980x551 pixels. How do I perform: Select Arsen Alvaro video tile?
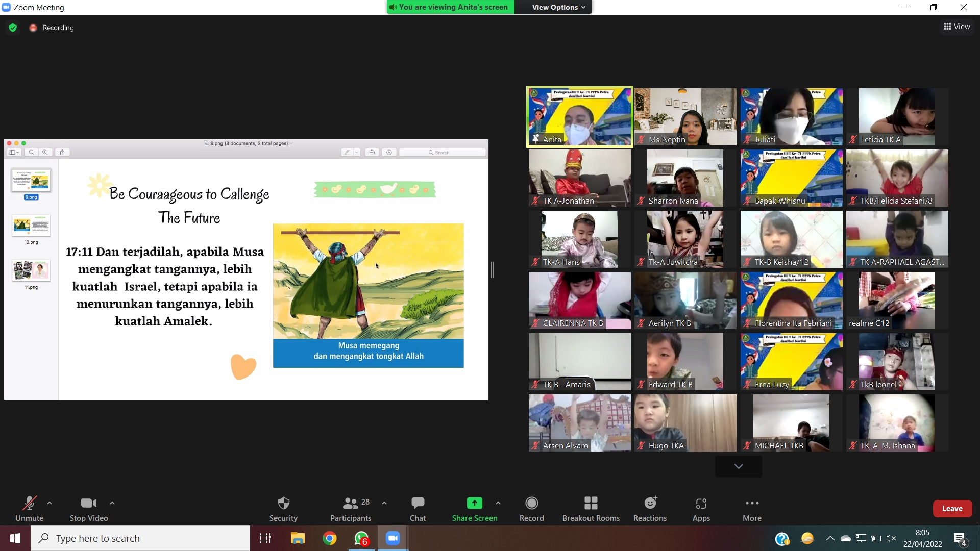tap(580, 423)
